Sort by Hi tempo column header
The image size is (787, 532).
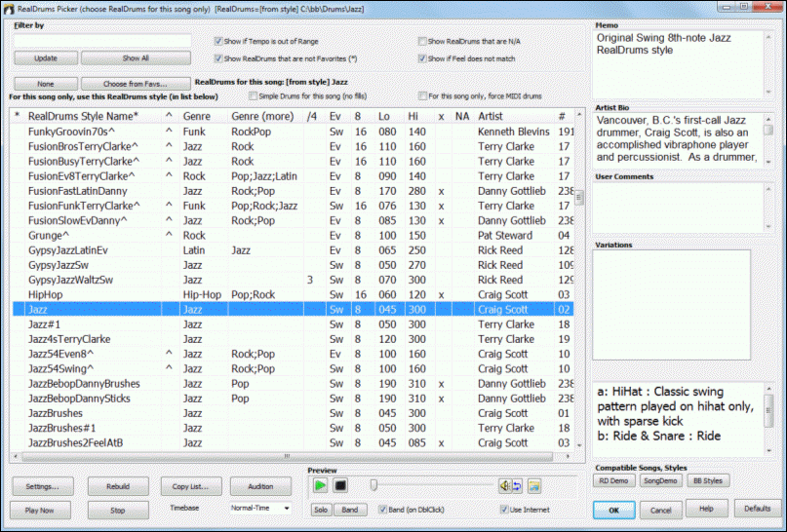418,116
